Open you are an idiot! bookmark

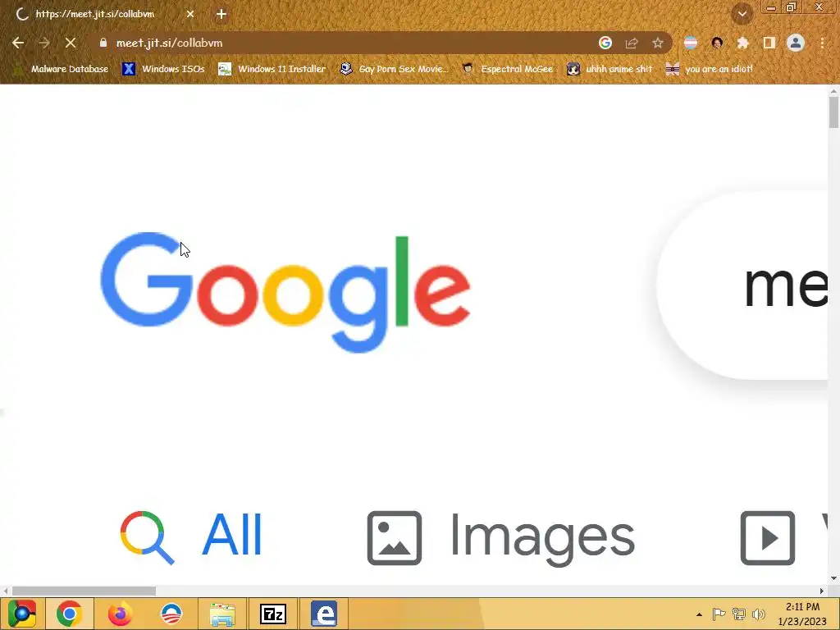[710, 69]
